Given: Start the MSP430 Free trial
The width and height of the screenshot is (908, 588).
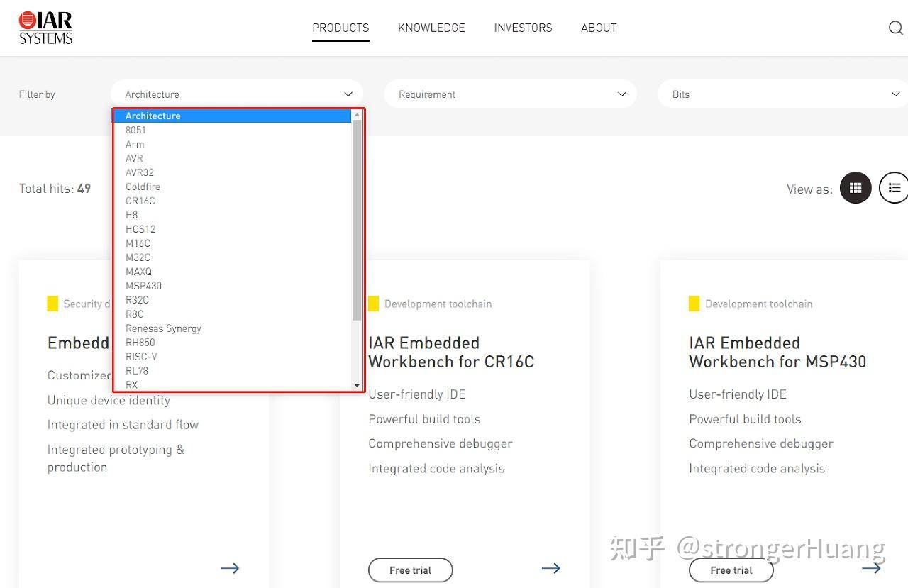Looking at the screenshot, I should click(x=731, y=570).
